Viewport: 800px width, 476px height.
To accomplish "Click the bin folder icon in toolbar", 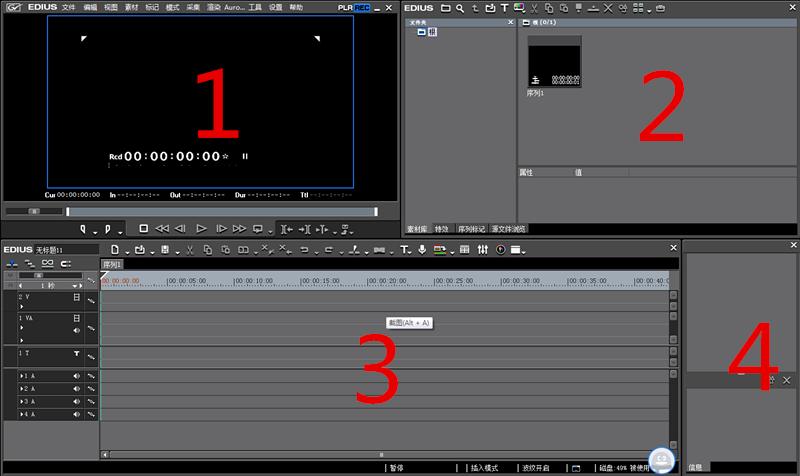I will 445,8.
